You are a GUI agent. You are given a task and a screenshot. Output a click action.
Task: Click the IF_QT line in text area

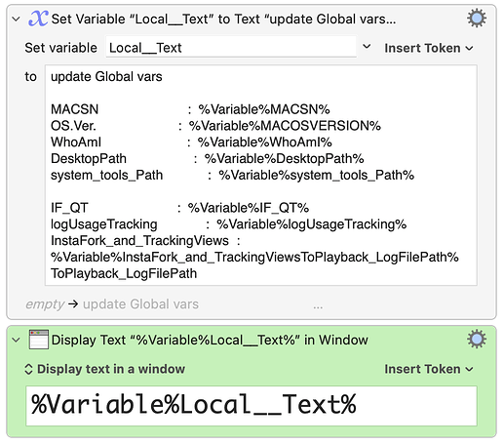click(x=179, y=208)
